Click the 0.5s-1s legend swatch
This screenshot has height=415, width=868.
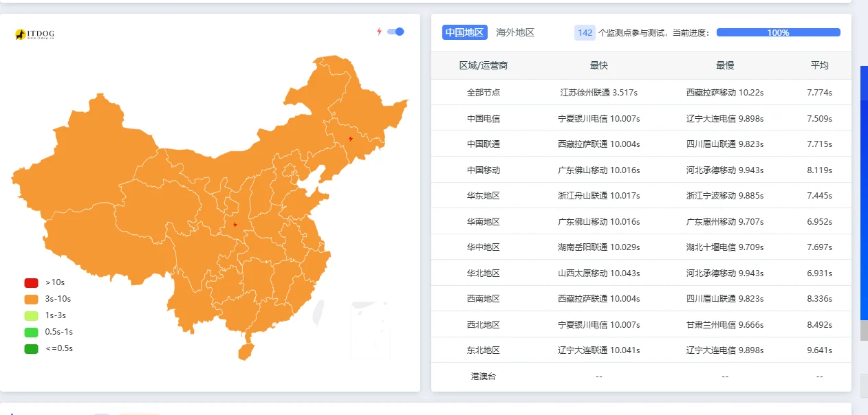click(x=31, y=332)
